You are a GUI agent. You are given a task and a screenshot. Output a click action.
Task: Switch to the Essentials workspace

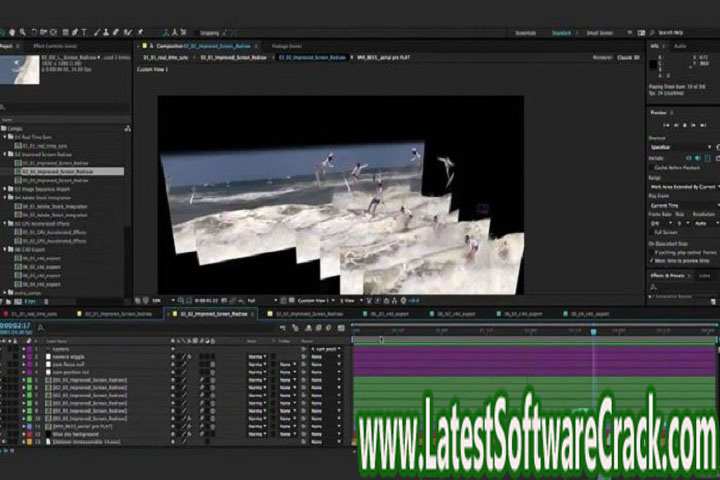525,33
